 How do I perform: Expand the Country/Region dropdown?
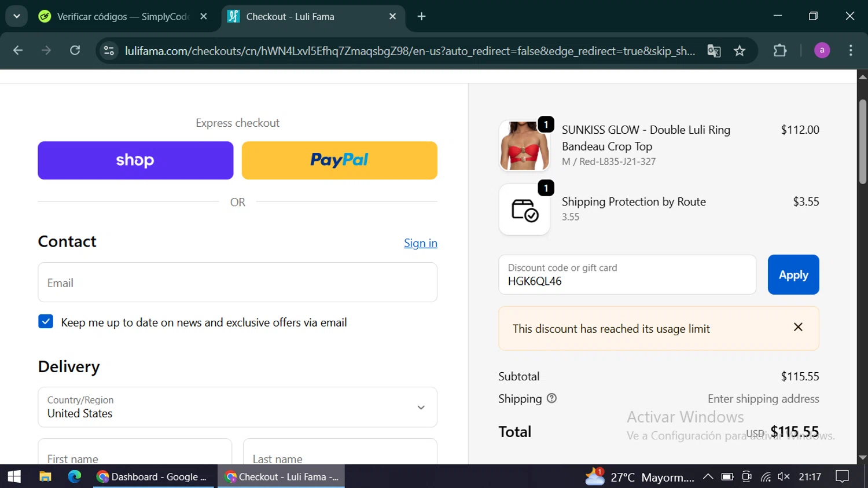click(237, 407)
